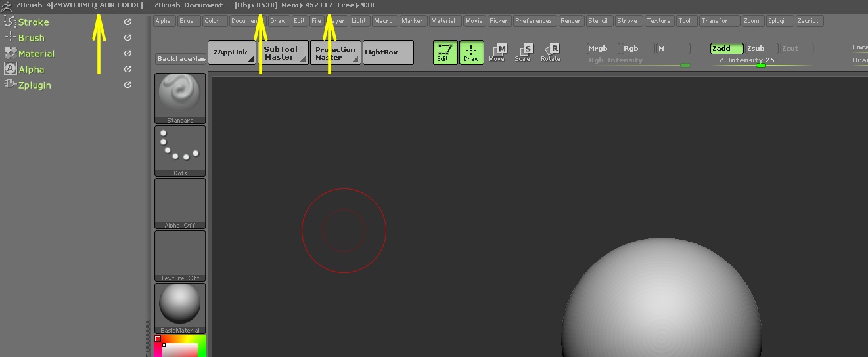868x357 pixels.
Task: Open the Stencil menu
Action: point(598,21)
